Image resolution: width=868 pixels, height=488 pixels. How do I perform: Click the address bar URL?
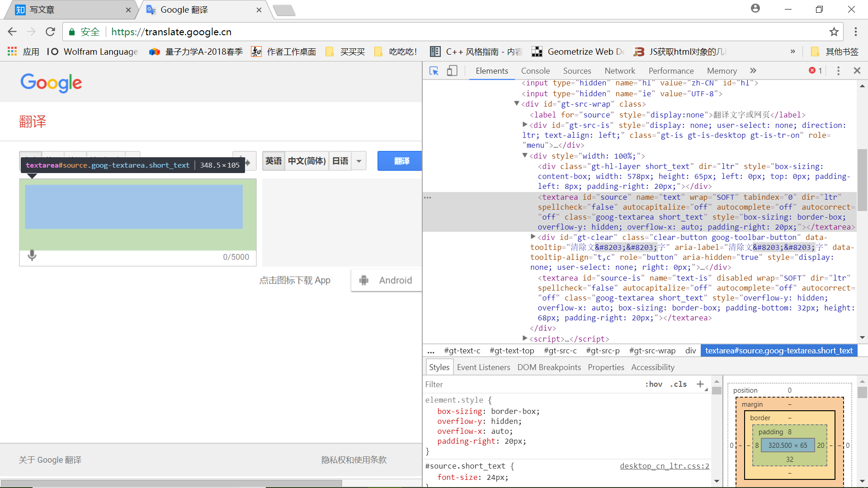(171, 32)
